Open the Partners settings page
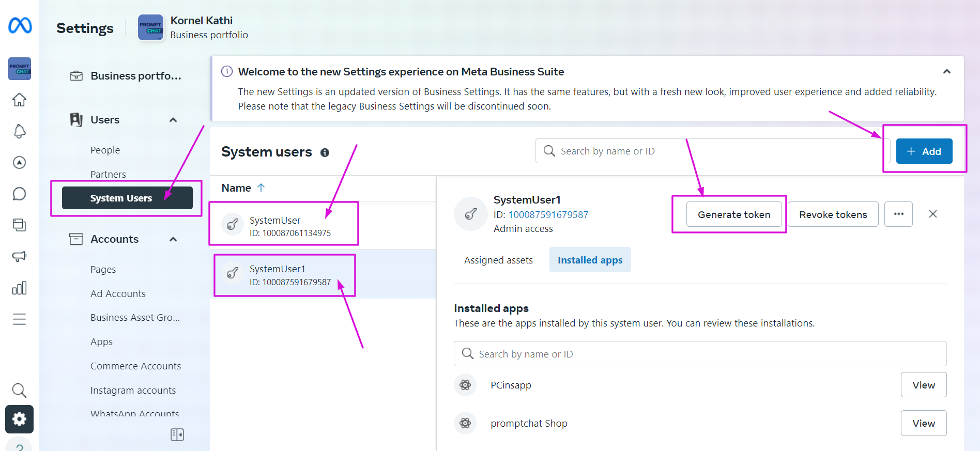Viewport: 980px width, 451px height. pos(108,174)
